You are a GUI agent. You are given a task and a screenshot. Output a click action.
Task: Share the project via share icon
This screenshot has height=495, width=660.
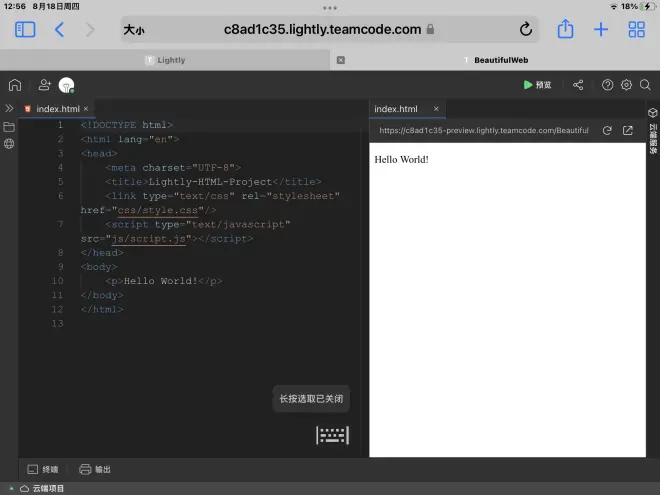click(578, 85)
